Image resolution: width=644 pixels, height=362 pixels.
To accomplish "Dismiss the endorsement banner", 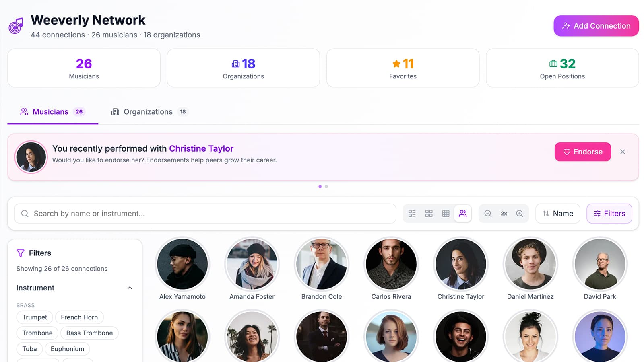I will [x=623, y=152].
